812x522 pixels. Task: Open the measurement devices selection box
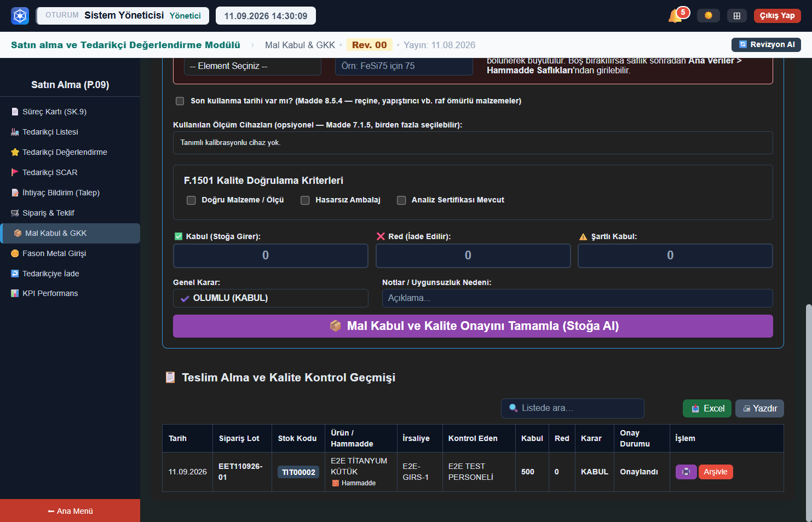[x=473, y=143]
